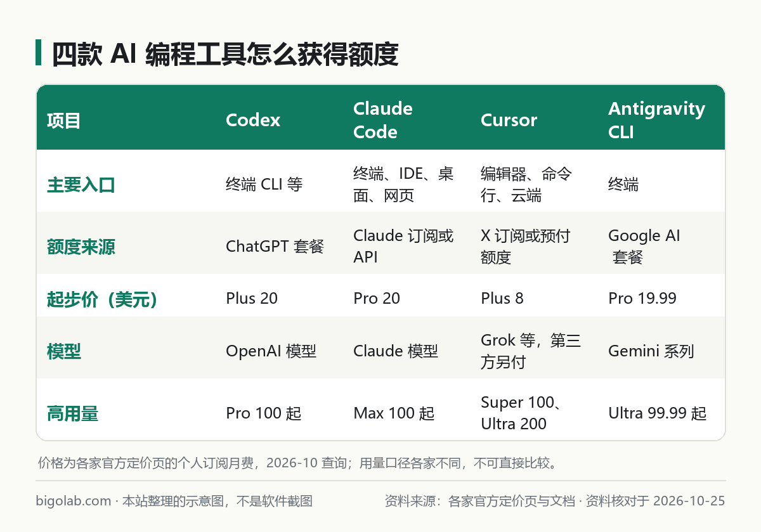761x532 pixels.
Task: Click the cell Ultra 99.99 起
Action: [x=657, y=413]
